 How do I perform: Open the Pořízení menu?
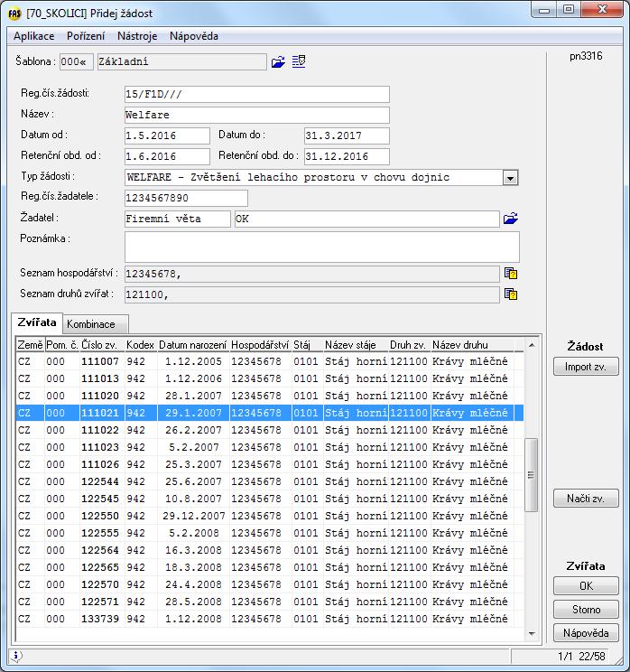(x=86, y=36)
